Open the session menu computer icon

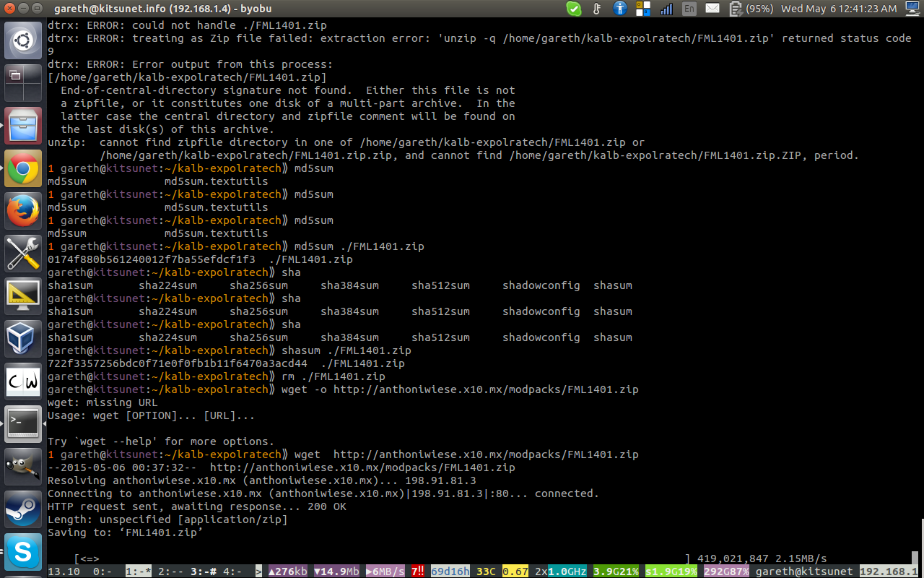click(911, 9)
